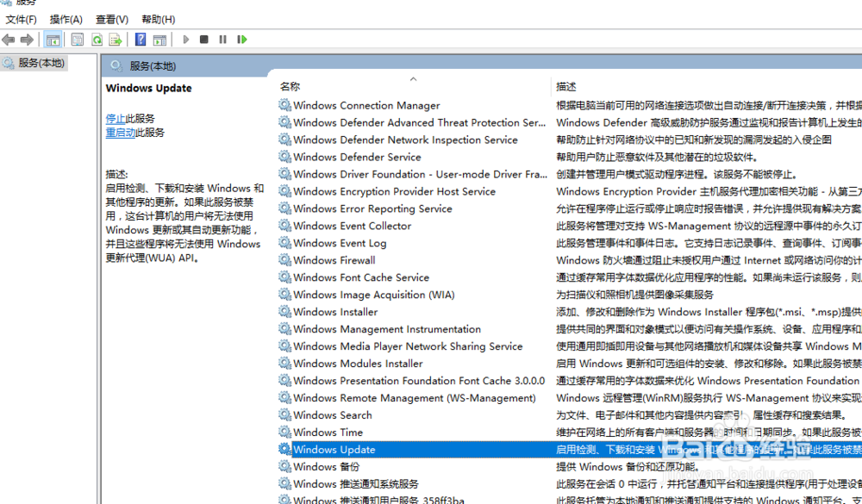Select Windows Image Acquisition (WIA) service

(374, 295)
